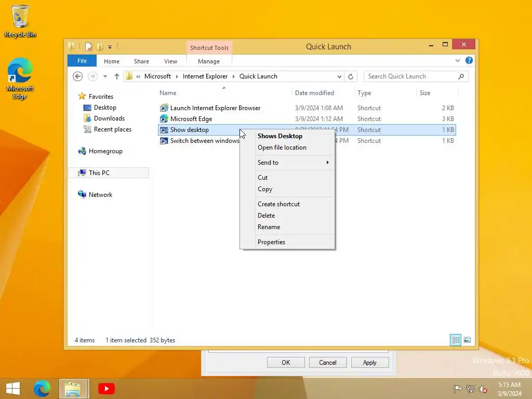Switch to the Share ribbon tab

tap(141, 61)
